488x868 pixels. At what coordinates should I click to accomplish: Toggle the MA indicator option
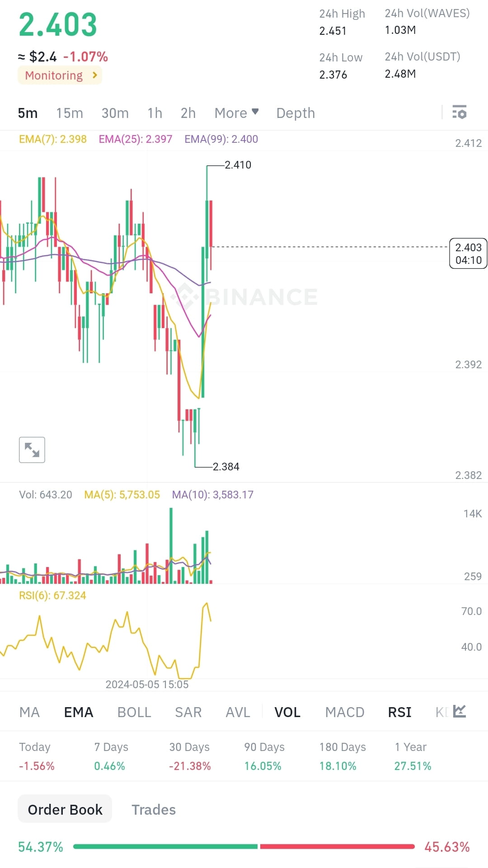click(29, 712)
